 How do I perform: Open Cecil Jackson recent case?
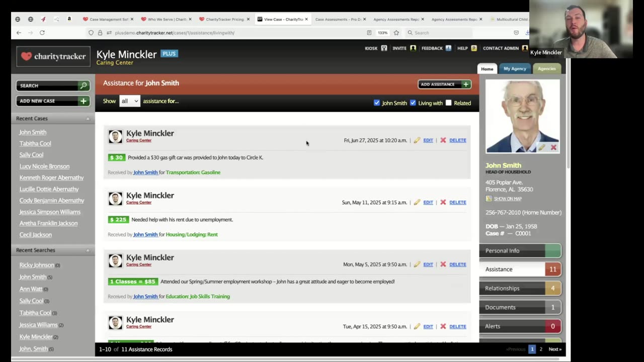(x=35, y=235)
